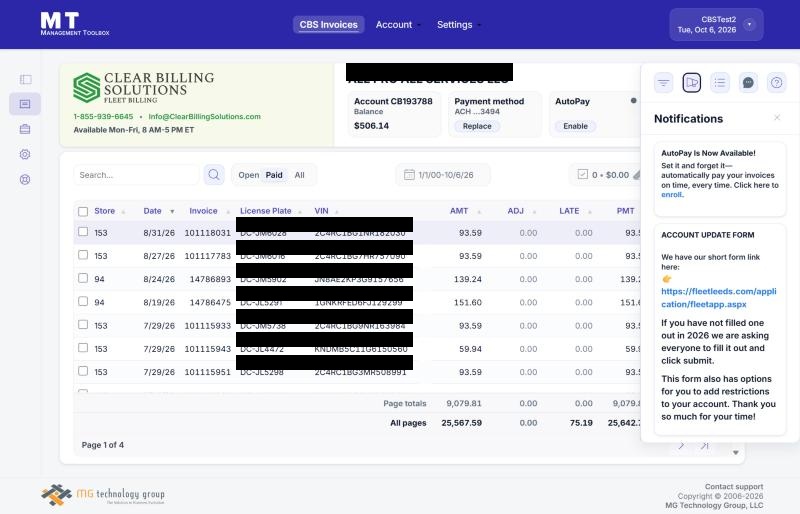Screen dimensions: 800x514
Task: Toggle the select-all checkbox in table header
Action: tap(83, 211)
